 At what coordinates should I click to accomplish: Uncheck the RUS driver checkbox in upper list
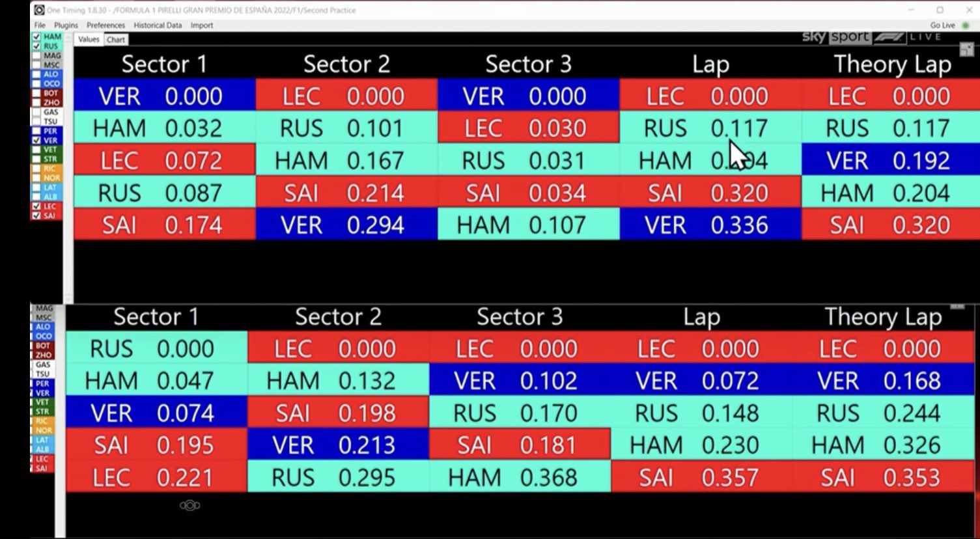point(37,46)
